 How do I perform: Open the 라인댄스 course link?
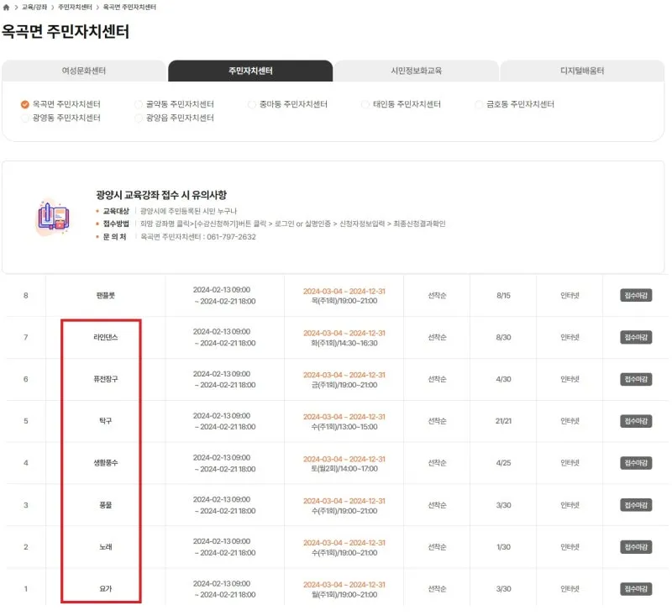(105, 337)
